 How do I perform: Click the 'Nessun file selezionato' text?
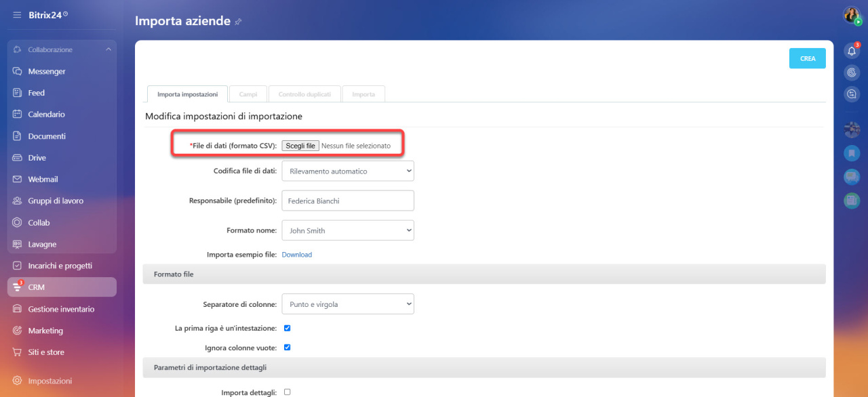coord(356,146)
